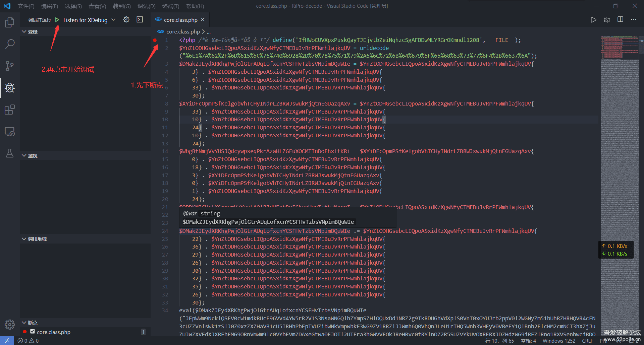Toggle the red breakpoint on line 1
This screenshot has width=644, height=345.
155,40
